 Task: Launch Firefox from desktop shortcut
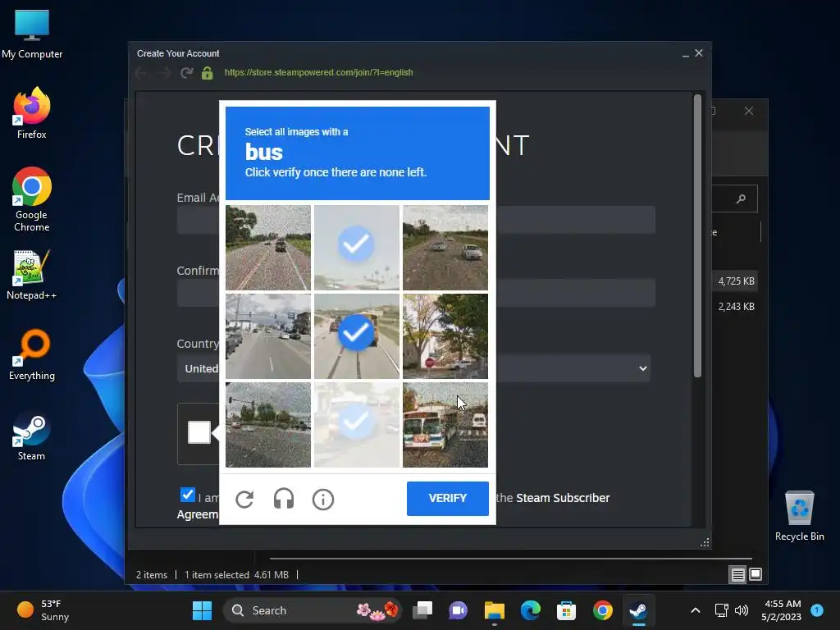pos(32,113)
